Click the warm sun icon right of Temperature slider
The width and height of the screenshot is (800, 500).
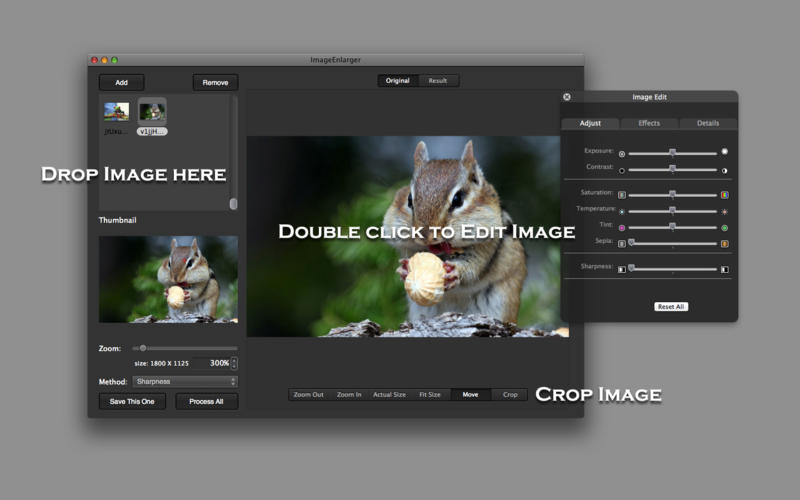pyautogui.click(x=724, y=212)
